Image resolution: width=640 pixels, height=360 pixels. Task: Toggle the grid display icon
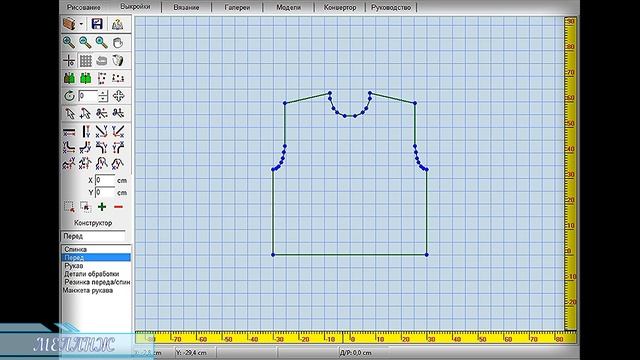point(85,61)
